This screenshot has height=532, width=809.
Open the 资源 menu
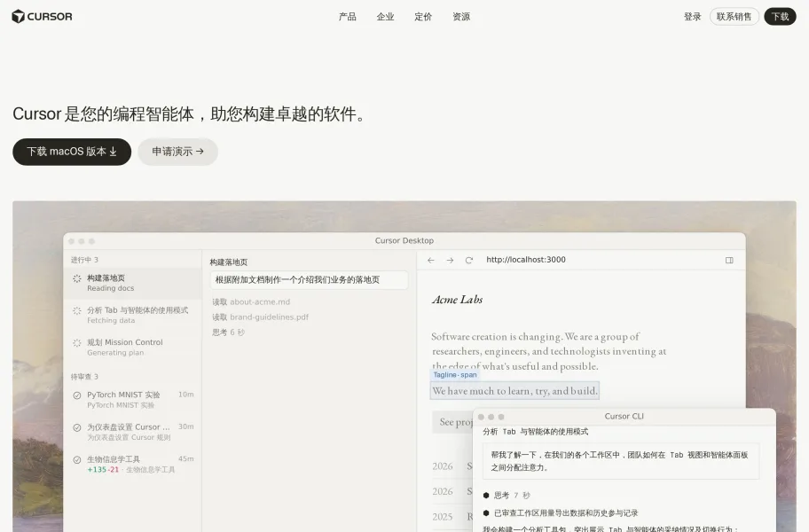(x=461, y=17)
